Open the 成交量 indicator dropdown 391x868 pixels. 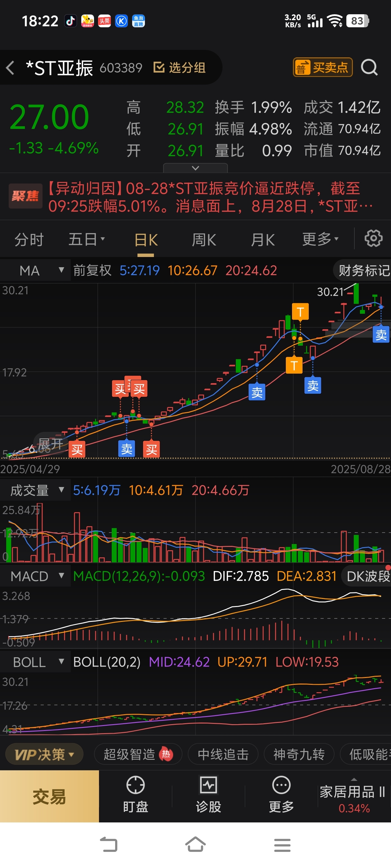[35, 490]
